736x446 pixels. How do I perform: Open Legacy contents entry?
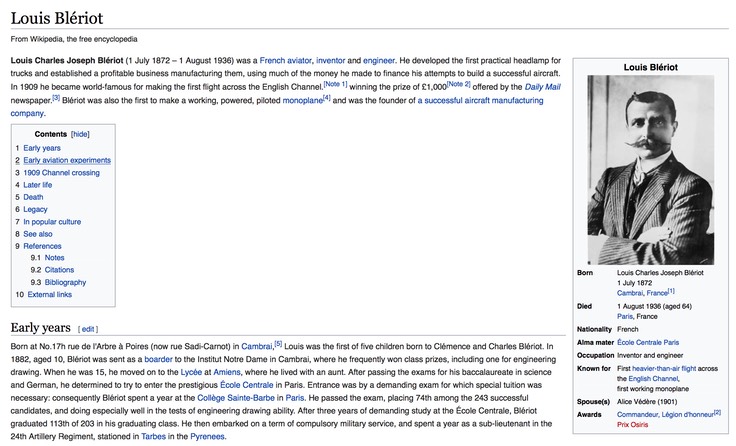point(35,209)
